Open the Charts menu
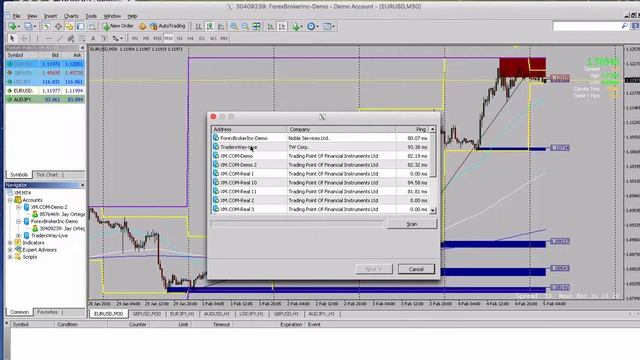 pos(71,16)
